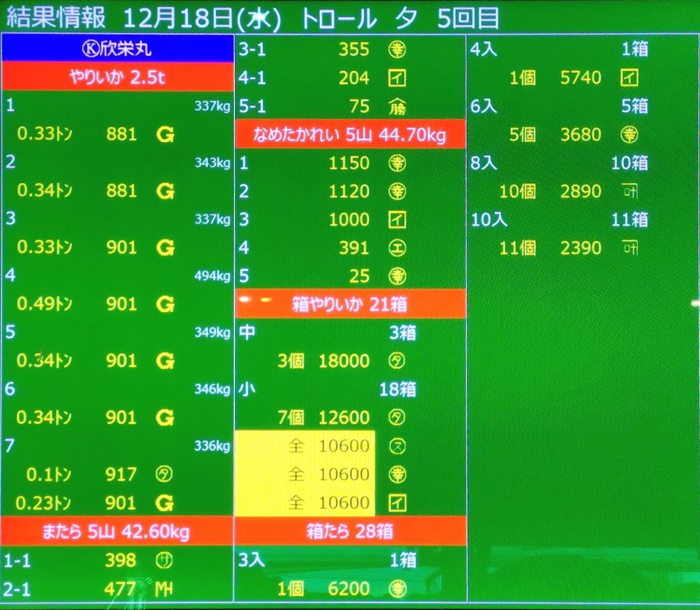700x610 pixels.
Task: Click the なめたかれい 5山 44.70kg header
Action: [350, 135]
